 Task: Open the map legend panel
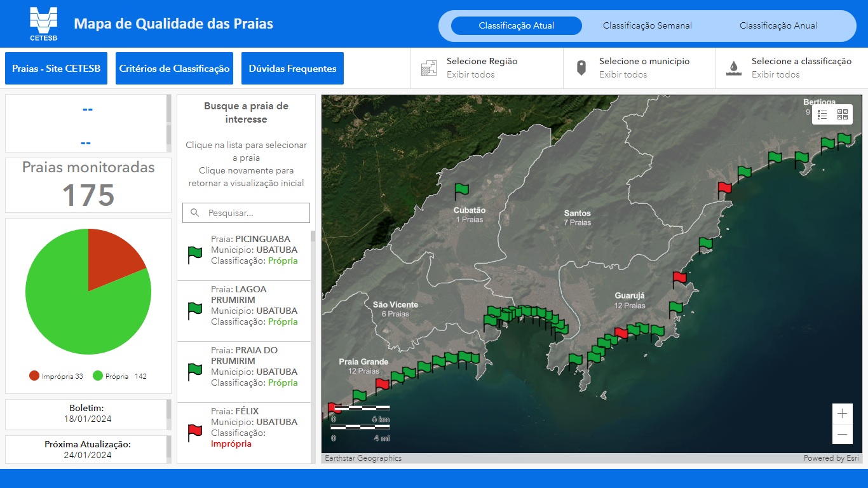(x=822, y=114)
